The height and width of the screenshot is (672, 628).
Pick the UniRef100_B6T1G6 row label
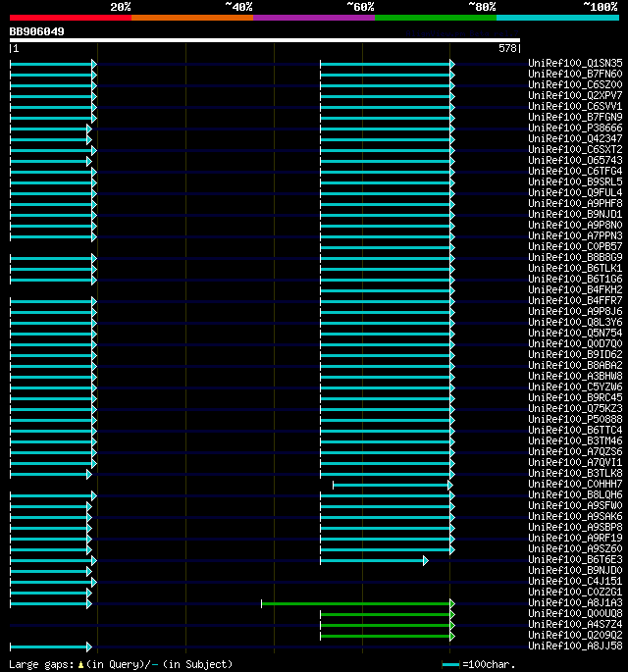(575, 279)
